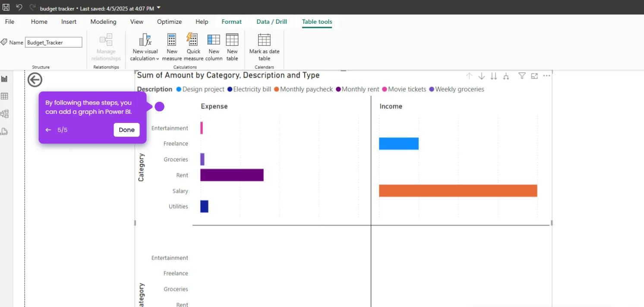The height and width of the screenshot is (307, 644).
Task: Open DAX query view in left sidebar
Action: point(4,132)
